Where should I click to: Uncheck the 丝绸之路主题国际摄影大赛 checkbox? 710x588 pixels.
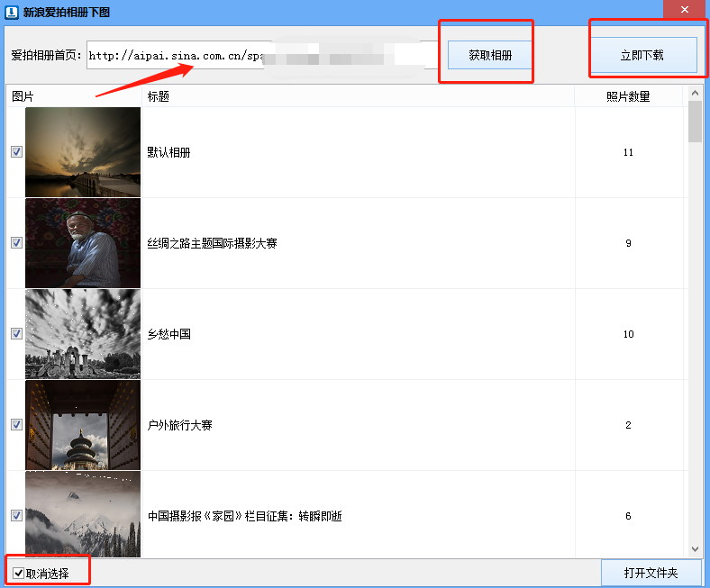(16, 243)
